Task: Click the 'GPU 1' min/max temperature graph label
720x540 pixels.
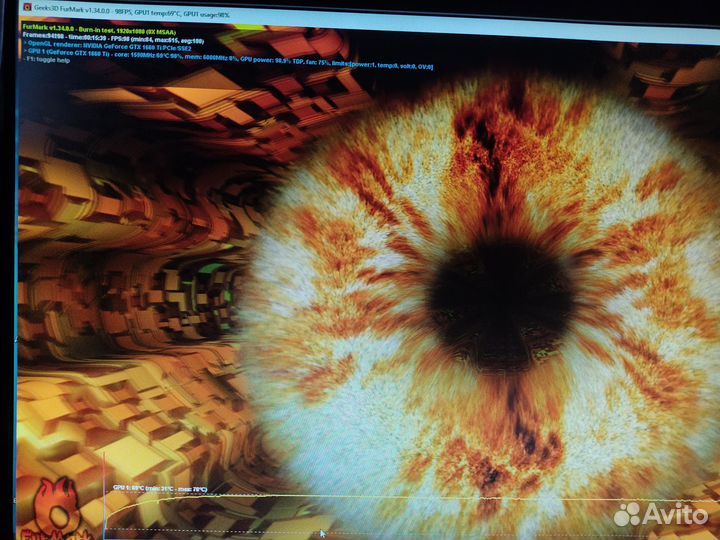Action: coord(160,489)
